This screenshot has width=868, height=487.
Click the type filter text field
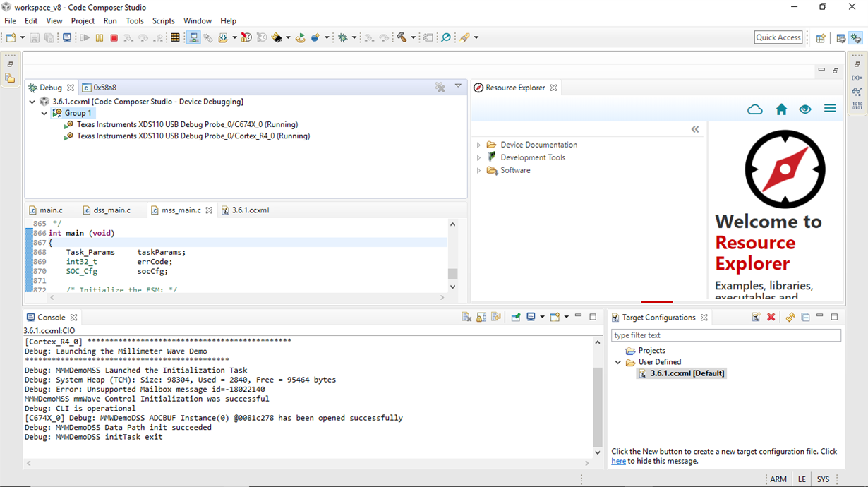[726, 335]
